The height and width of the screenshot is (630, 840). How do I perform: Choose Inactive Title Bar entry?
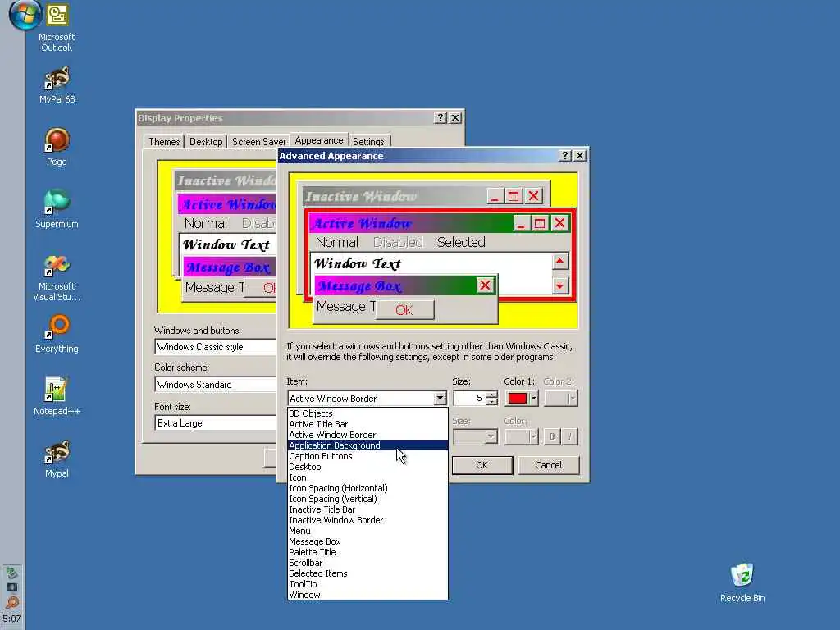[367, 510]
